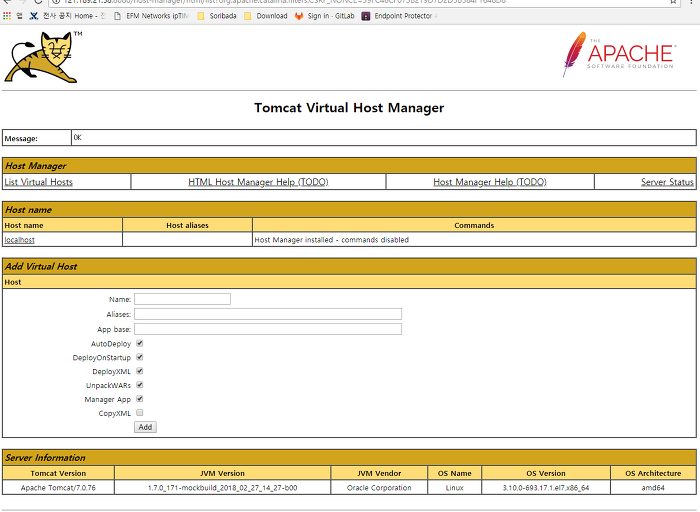Image resolution: width=700 pixels, height=512 pixels.
Task: Open the Server Status link
Action: coord(667,182)
